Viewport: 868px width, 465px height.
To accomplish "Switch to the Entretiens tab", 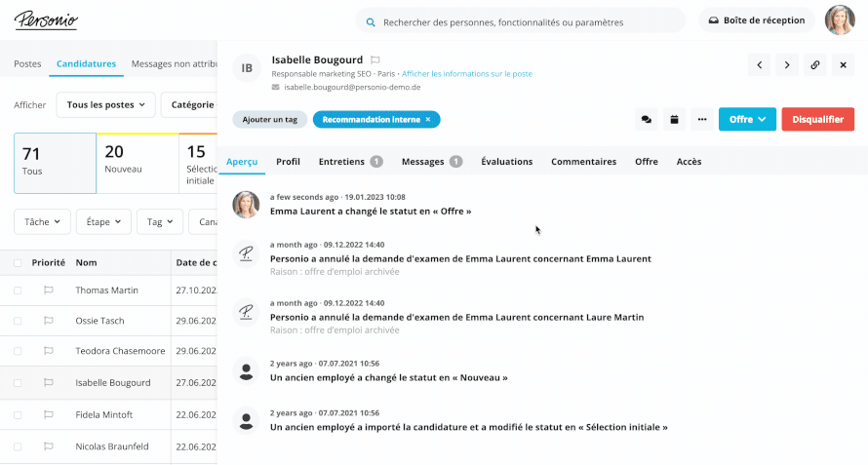I will tap(350, 162).
